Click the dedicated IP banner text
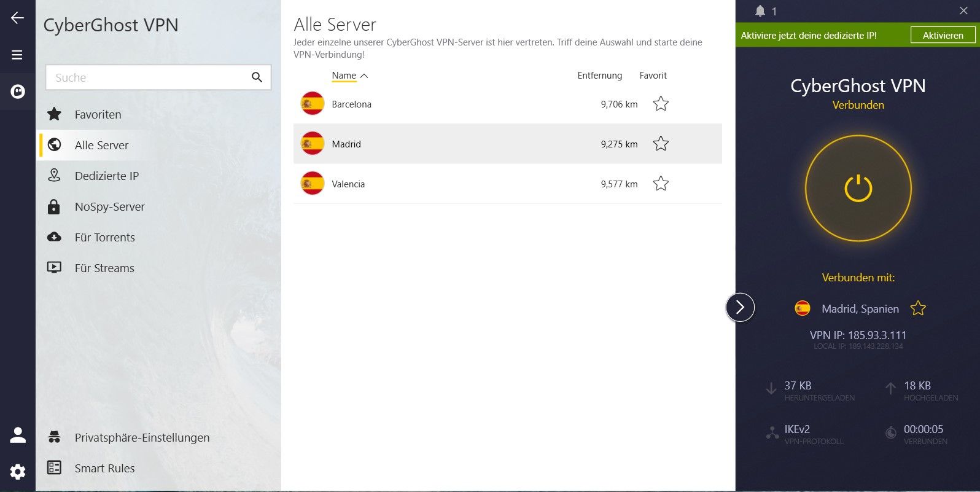This screenshot has height=492, width=980. 808,35
